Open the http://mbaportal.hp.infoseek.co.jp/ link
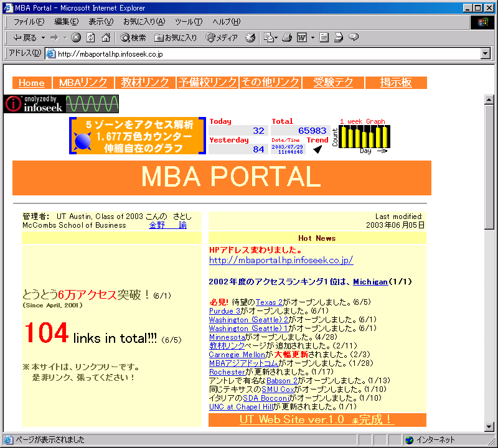 281,260
